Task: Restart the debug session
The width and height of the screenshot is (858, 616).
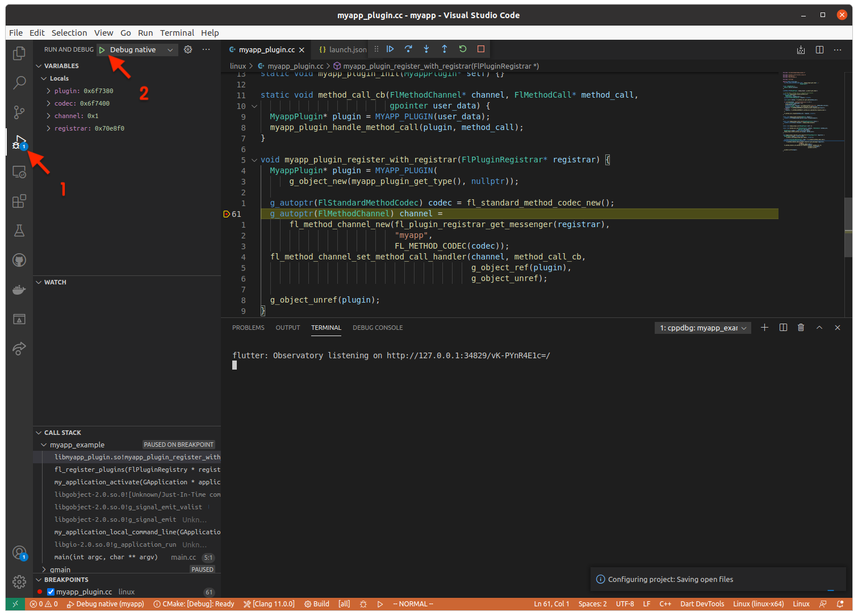Action: (x=463, y=49)
